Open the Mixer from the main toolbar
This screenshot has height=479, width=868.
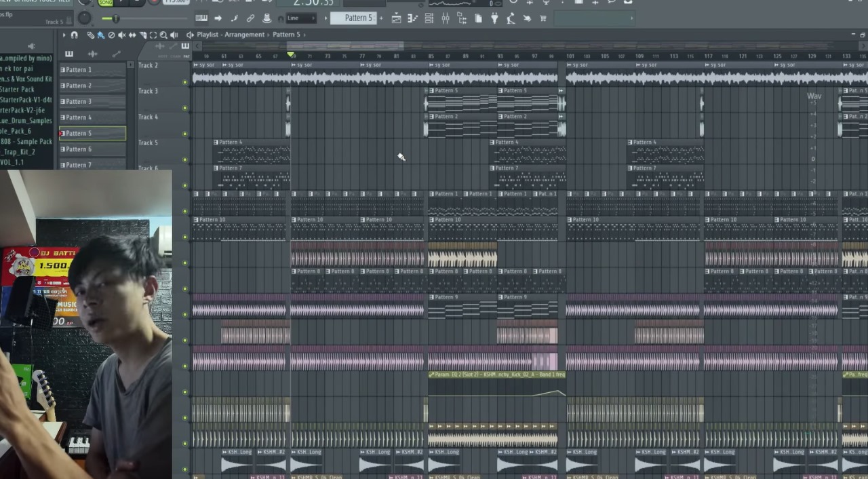(445, 18)
